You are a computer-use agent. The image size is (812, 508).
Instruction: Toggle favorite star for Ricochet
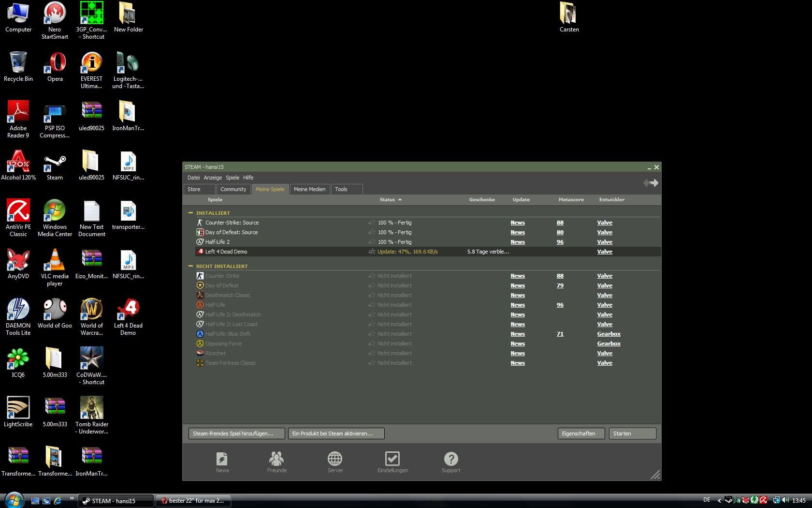[372, 353]
